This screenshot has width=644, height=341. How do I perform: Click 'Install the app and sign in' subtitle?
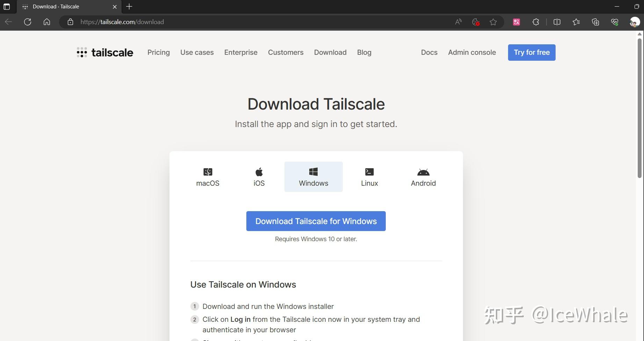click(316, 124)
